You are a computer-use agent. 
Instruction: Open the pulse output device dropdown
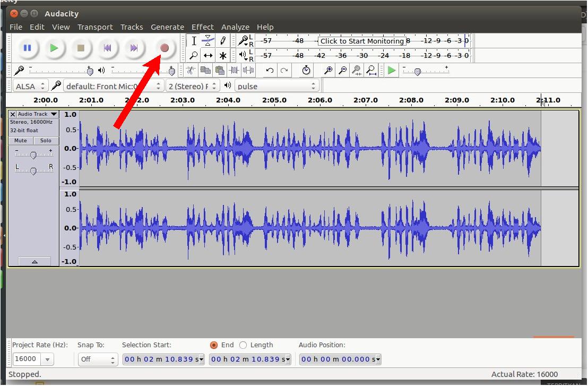coord(276,86)
